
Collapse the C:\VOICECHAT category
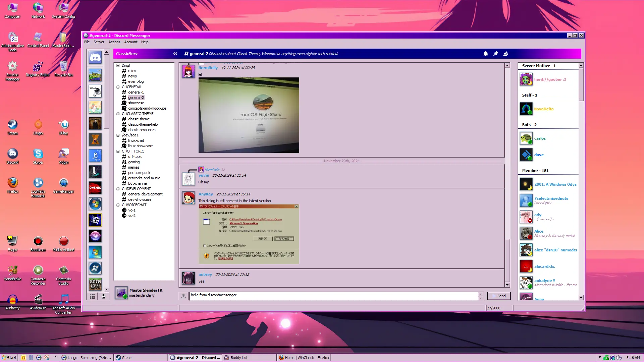118,205
